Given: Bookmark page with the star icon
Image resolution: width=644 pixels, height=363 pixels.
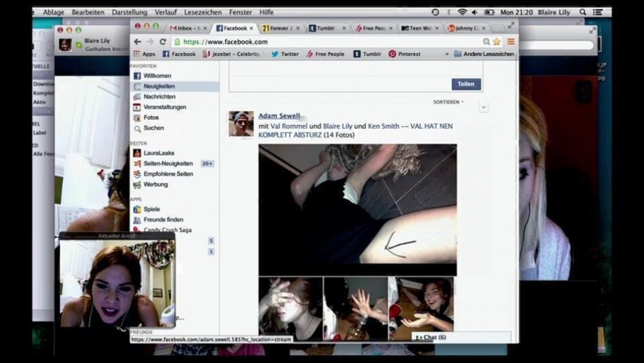Looking at the screenshot, I should (497, 41).
